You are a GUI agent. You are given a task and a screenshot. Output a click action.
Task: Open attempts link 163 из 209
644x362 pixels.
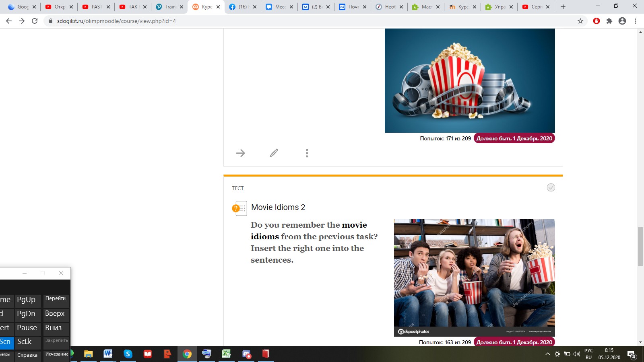445,342
